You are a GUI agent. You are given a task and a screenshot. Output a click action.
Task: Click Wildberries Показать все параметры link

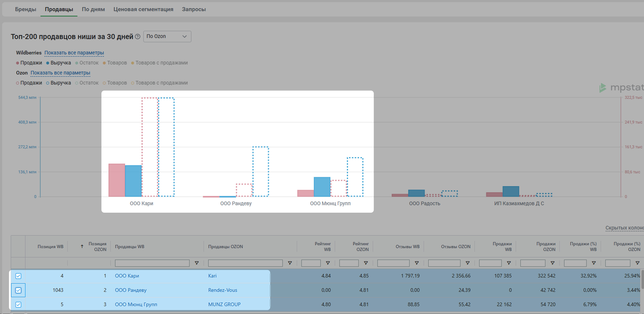click(74, 53)
